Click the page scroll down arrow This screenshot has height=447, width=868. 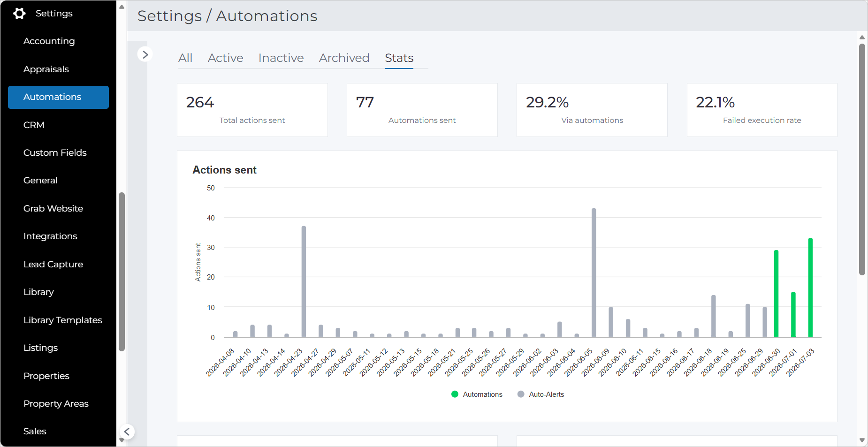click(862, 440)
